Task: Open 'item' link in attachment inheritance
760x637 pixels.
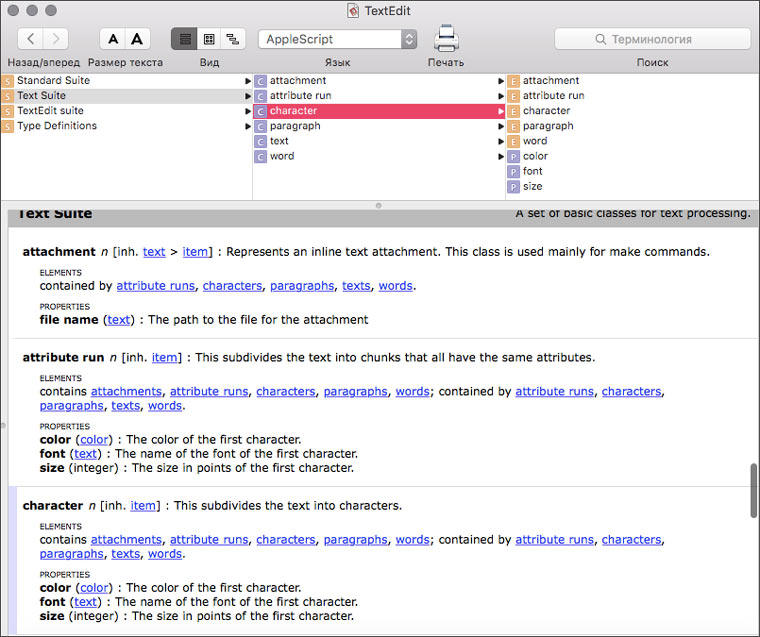Action: 195,252
